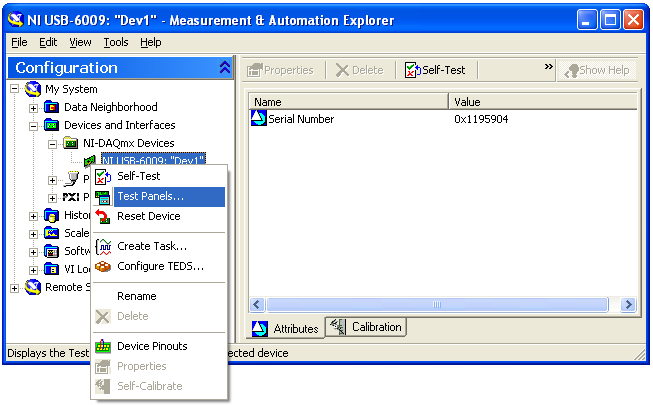Click the Configure TEDS icon
Viewport: 653px width, 405px height.
[x=103, y=266]
